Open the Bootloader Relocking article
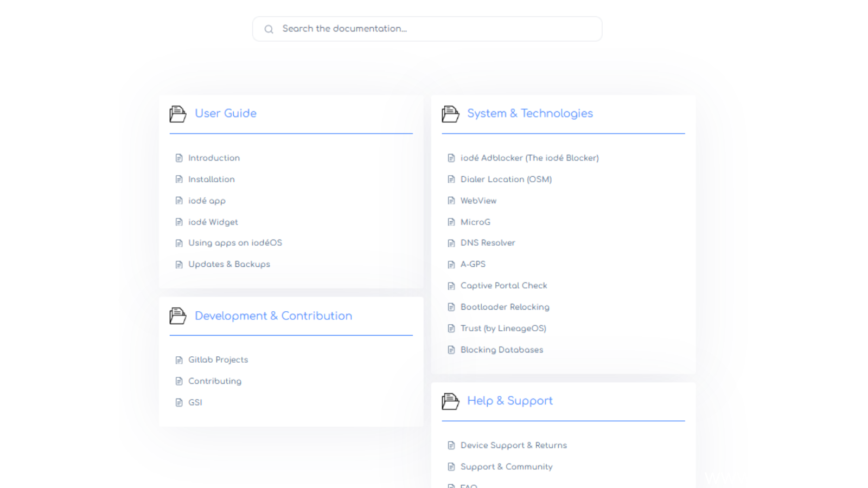Viewport: 868px width, 488px height. tap(505, 307)
